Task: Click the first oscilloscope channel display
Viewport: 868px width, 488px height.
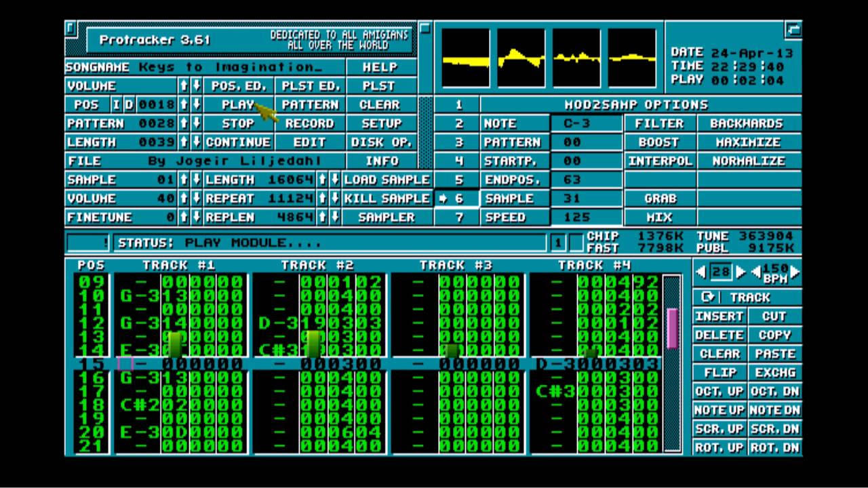Action: pyautogui.click(x=466, y=58)
